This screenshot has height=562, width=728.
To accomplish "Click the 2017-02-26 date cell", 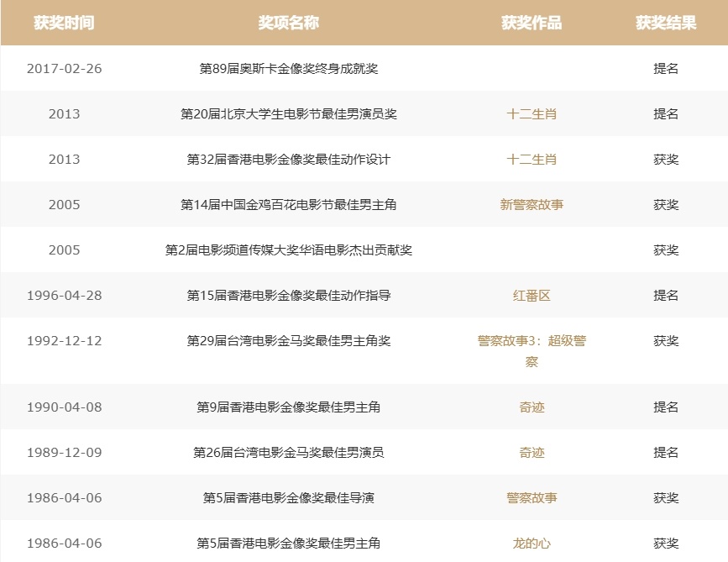I will 64,68.
